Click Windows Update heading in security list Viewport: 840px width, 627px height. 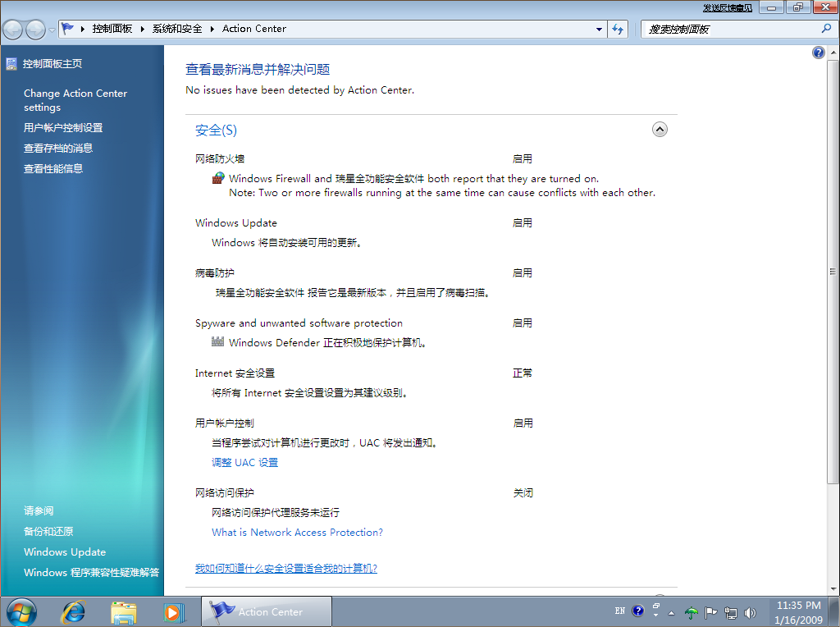coord(236,223)
